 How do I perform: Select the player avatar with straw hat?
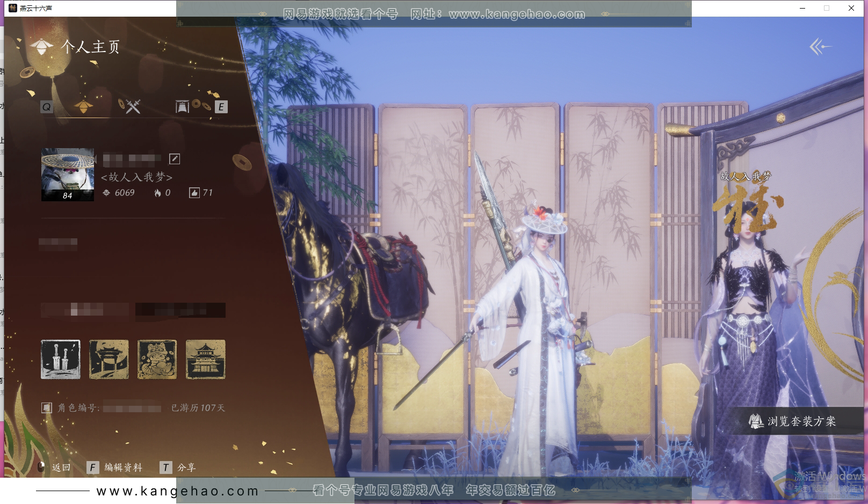click(x=68, y=174)
